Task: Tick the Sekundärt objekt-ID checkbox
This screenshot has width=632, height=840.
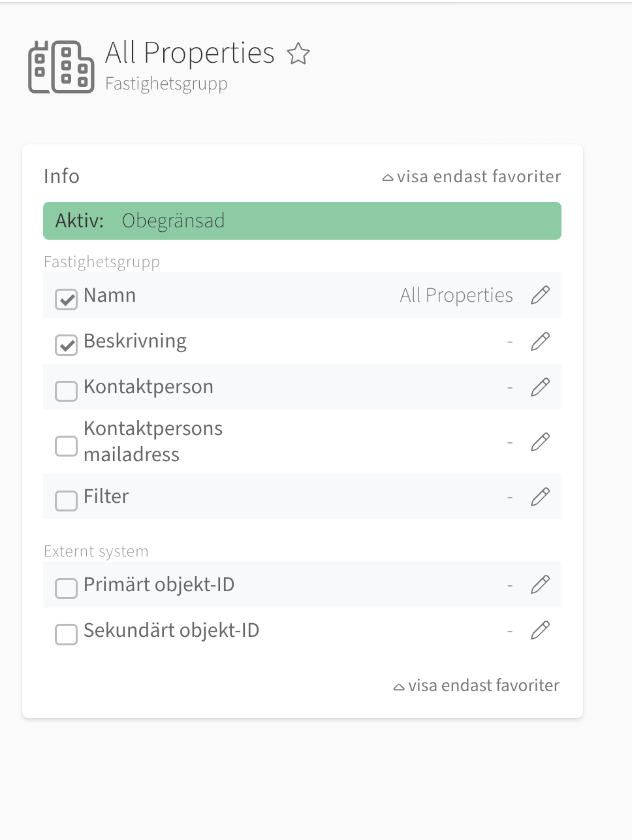Action: point(66,634)
